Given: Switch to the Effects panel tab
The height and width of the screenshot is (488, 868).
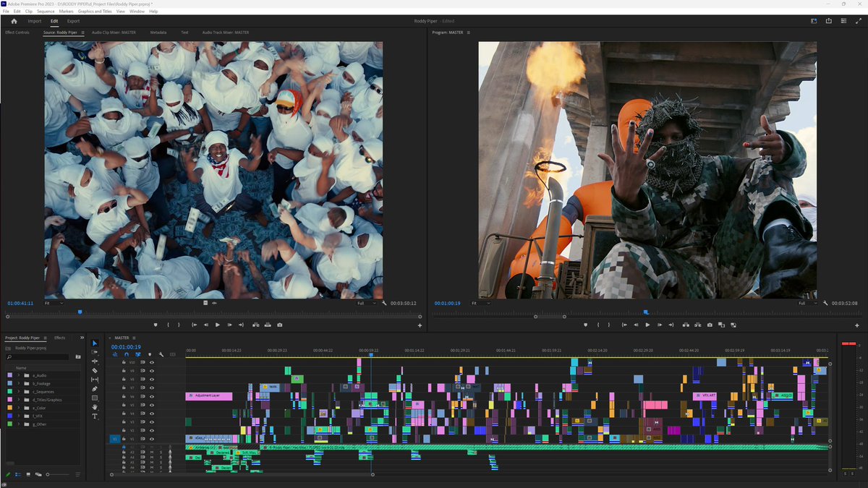Looking at the screenshot, I should (60, 338).
